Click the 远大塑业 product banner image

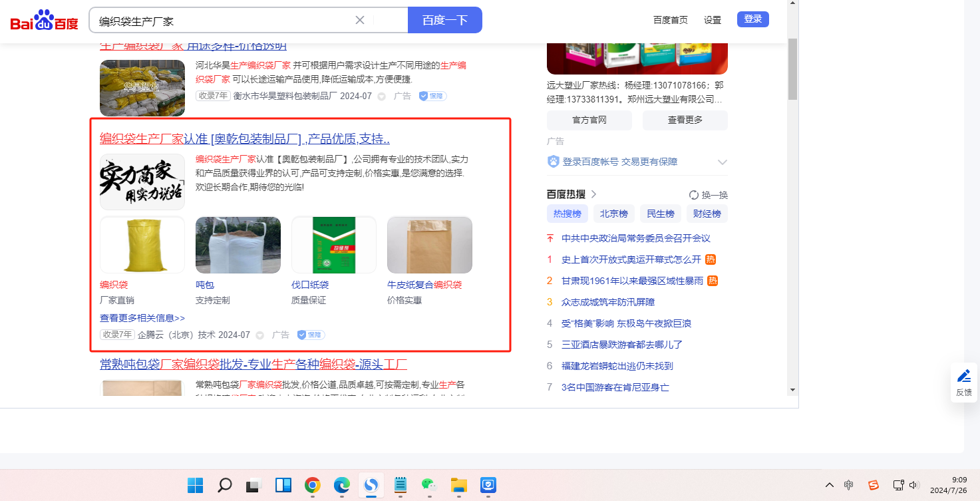point(637,57)
